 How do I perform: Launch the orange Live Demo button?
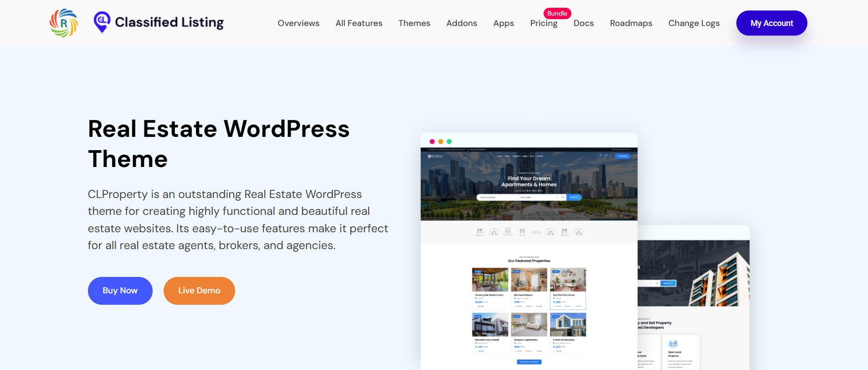pyautogui.click(x=199, y=291)
